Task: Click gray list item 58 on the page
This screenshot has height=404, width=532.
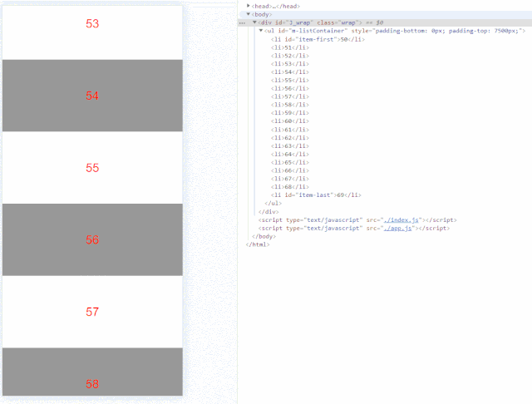Action: point(92,372)
